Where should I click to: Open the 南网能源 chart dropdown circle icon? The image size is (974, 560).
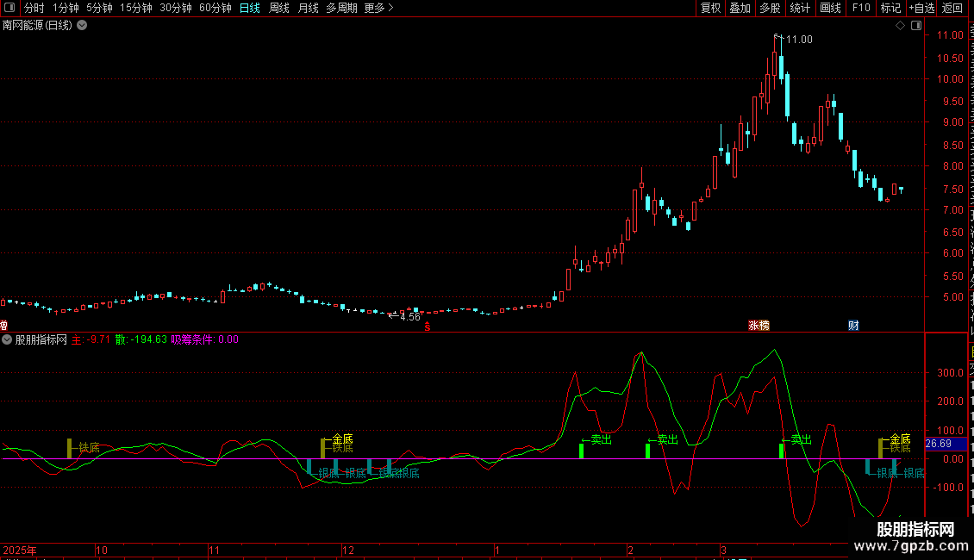[81, 26]
